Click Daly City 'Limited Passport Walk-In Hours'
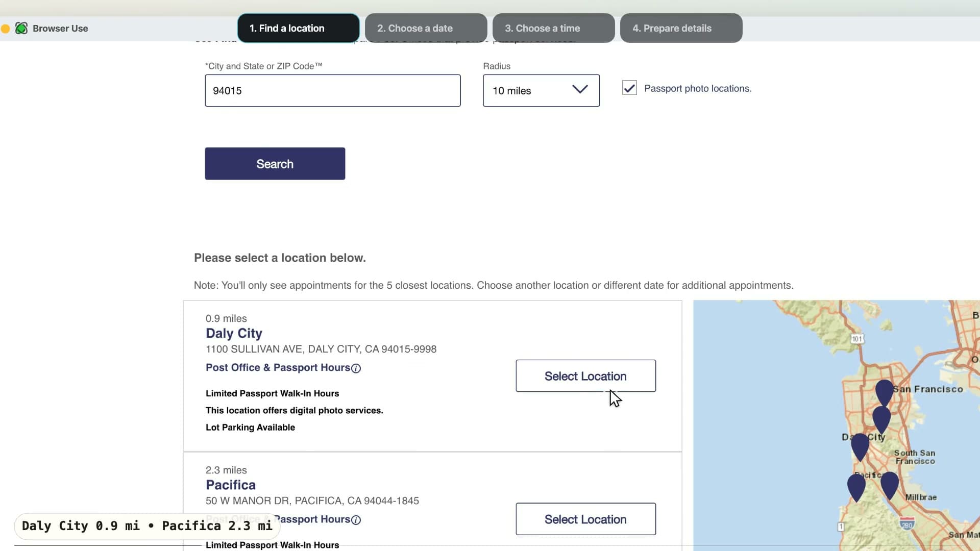Image resolution: width=980 pixels, height=551 pixels. coord(272,393)
